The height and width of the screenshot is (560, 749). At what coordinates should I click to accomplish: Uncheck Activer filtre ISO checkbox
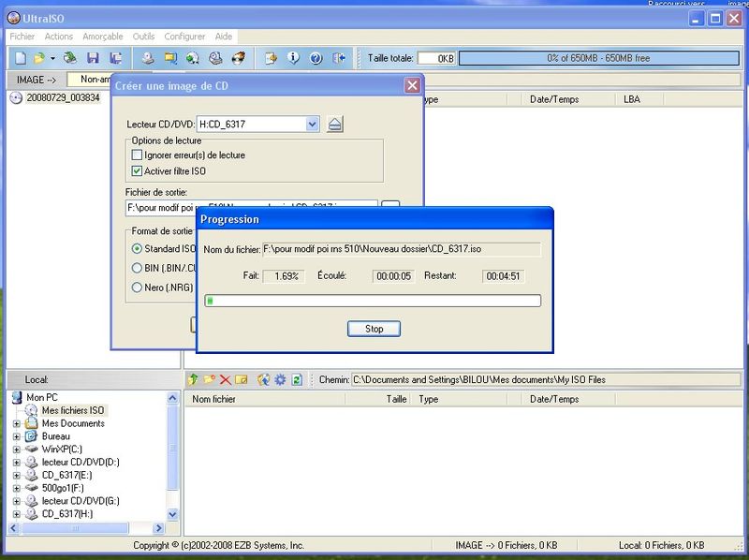coord(137,171)
